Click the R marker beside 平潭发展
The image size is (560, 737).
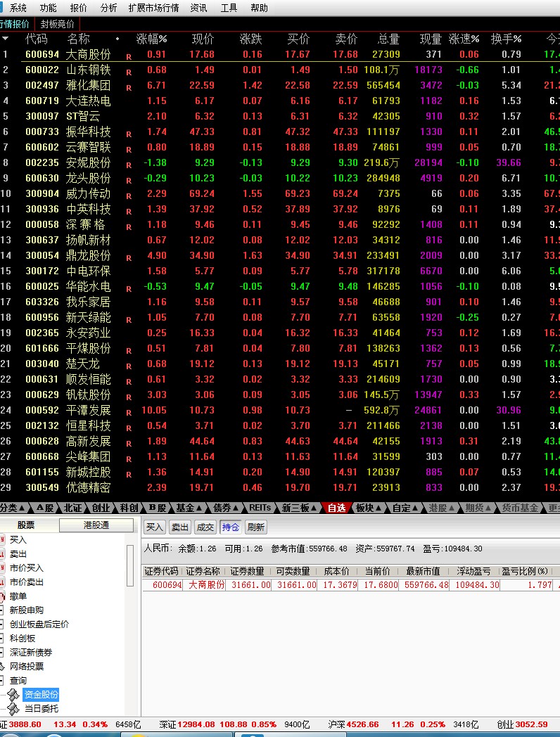(x=129, y=413)
